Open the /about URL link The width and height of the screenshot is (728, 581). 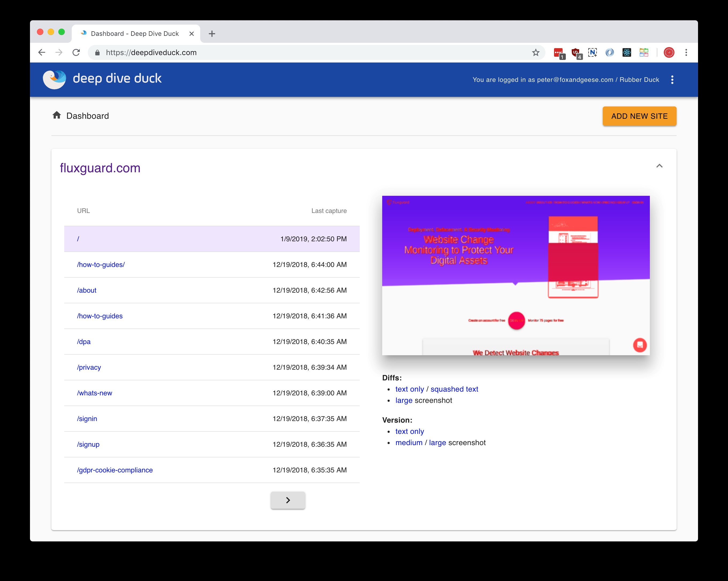click(86, 290)
